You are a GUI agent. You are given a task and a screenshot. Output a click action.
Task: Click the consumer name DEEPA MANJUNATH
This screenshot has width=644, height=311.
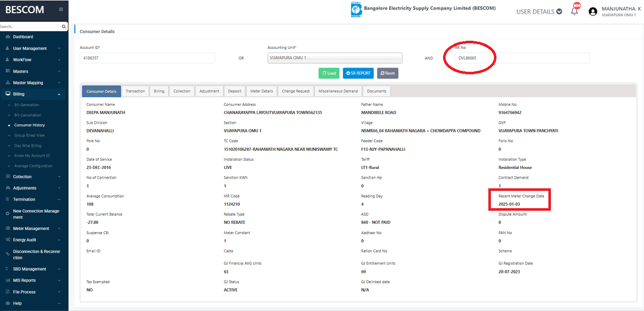point(106,112)
